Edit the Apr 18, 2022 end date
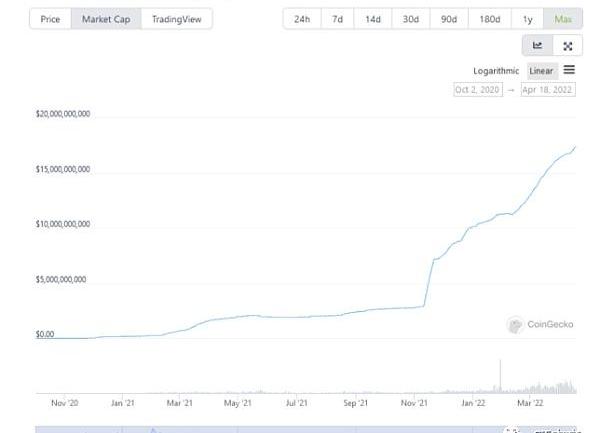Viewport: 600px width, 433px height. click(548, 89)
